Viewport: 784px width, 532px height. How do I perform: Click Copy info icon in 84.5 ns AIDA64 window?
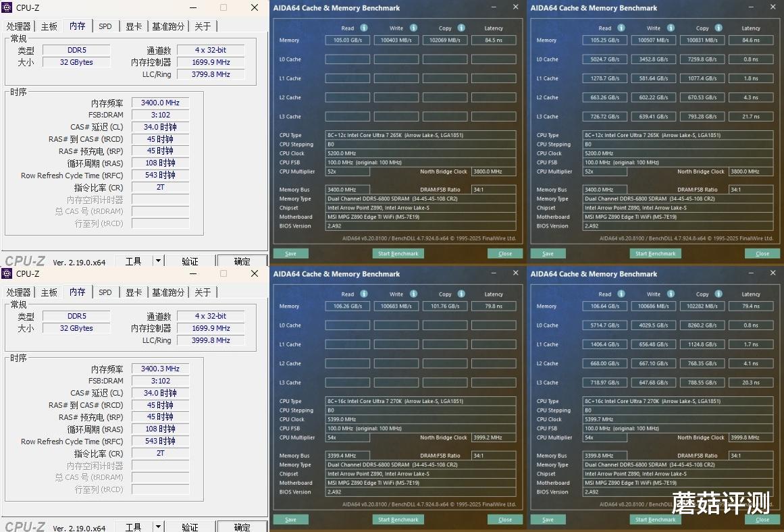(461, 28)
